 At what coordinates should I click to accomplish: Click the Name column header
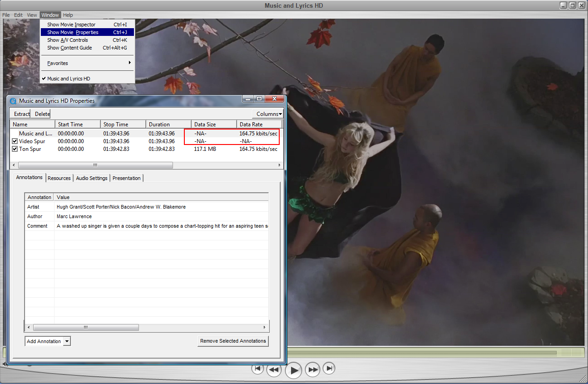coord(32,125)
